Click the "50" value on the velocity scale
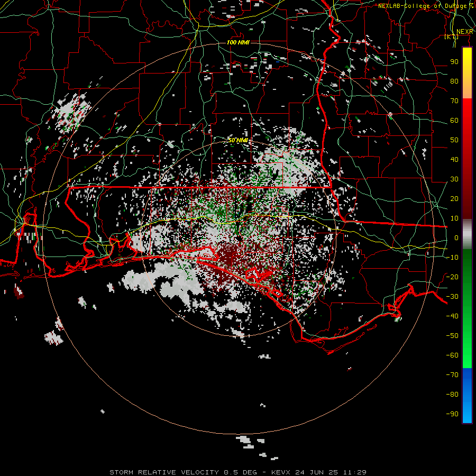The width and height of the screenshot is (476, 476). click(454, 140)
